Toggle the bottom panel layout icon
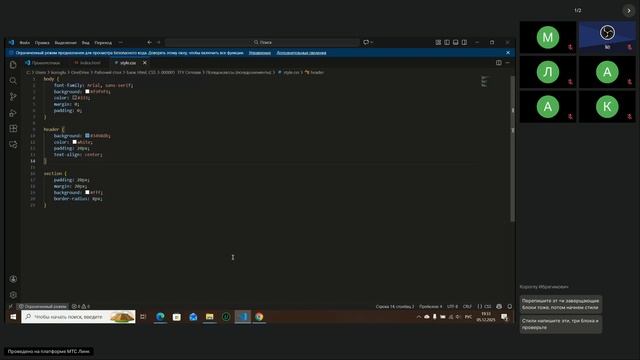This screenshot has width=640, height=360. pos(456,42)
